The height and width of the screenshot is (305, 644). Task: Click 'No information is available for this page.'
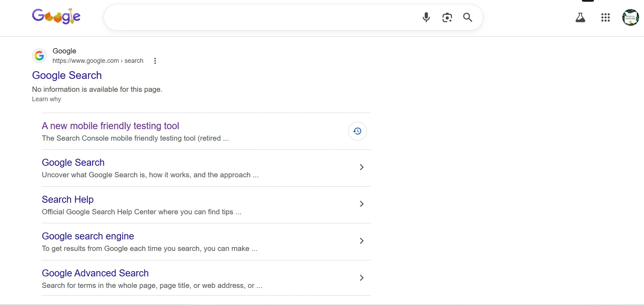[97, 89]
